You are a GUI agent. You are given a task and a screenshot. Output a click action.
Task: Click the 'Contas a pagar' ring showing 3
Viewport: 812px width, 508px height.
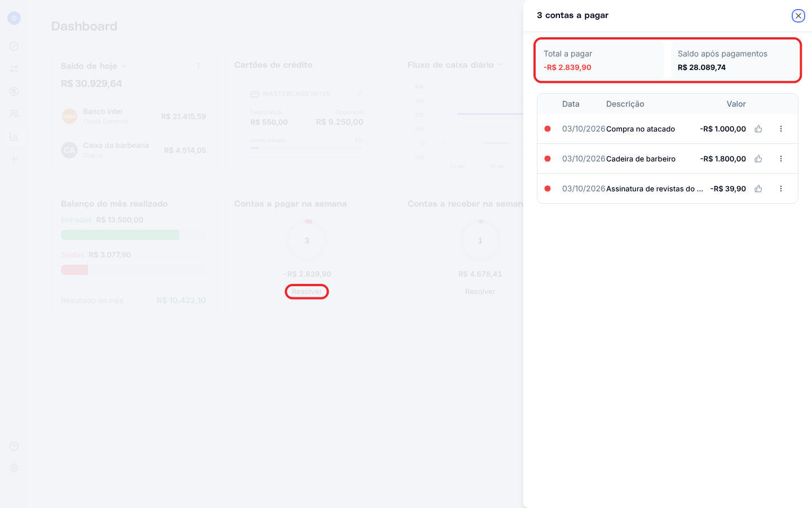pos(307,240)
